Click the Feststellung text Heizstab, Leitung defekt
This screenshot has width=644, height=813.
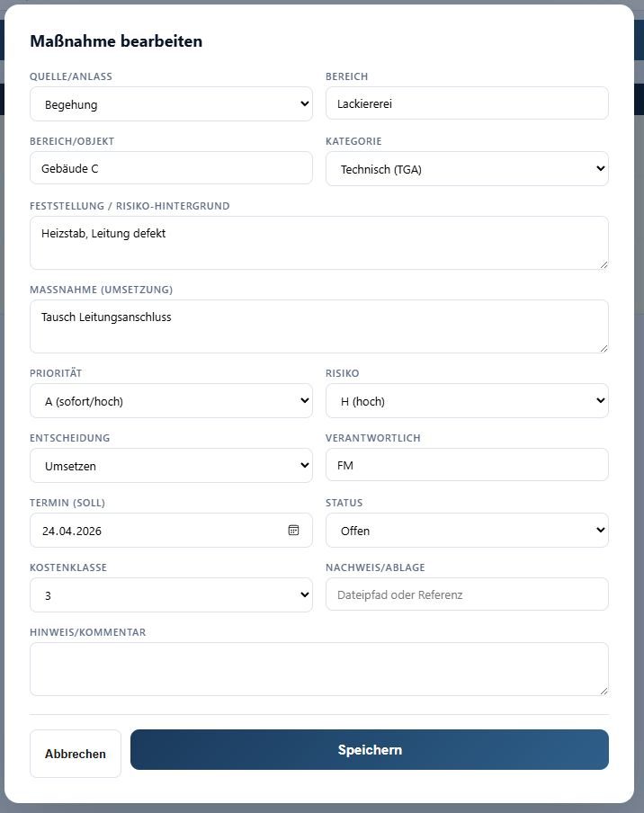point(103,233)
